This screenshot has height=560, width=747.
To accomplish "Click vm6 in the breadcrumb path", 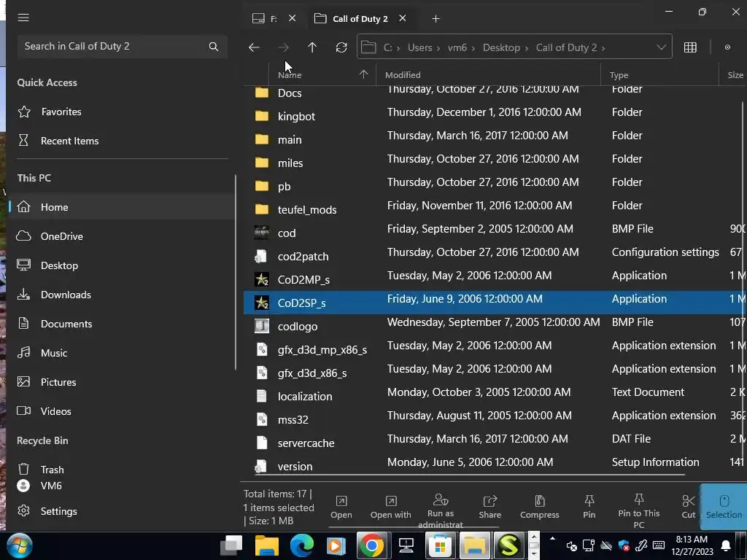I will [457, 47].
